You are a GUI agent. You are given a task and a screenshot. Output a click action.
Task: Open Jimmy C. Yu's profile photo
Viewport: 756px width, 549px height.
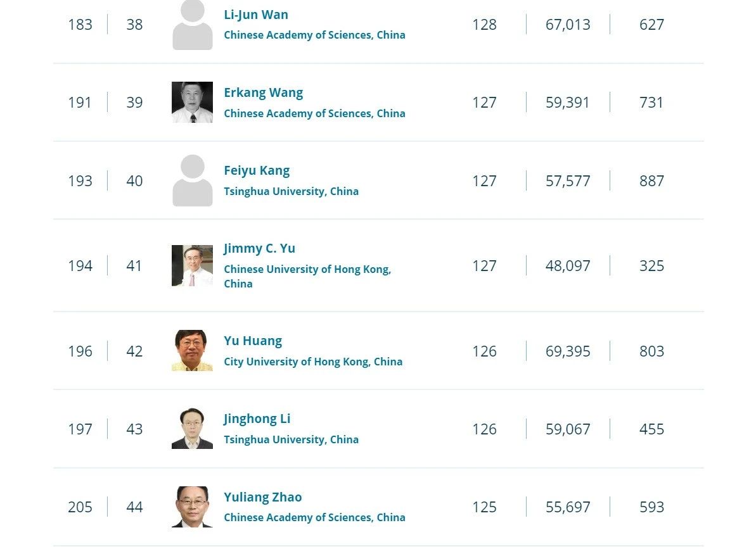193,265
